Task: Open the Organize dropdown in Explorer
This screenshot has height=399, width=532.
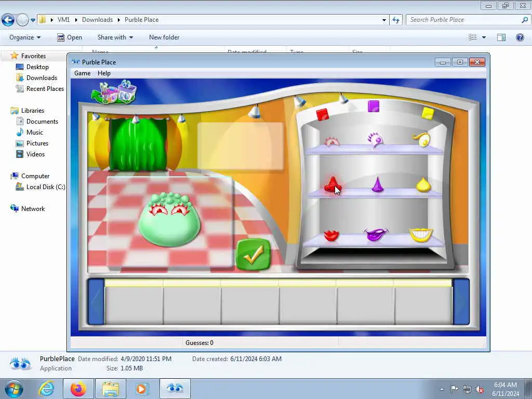Action: (x=25, y=37)
